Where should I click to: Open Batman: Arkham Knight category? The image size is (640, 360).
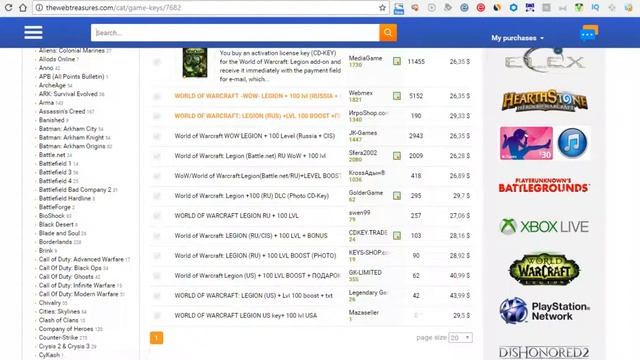71,138
